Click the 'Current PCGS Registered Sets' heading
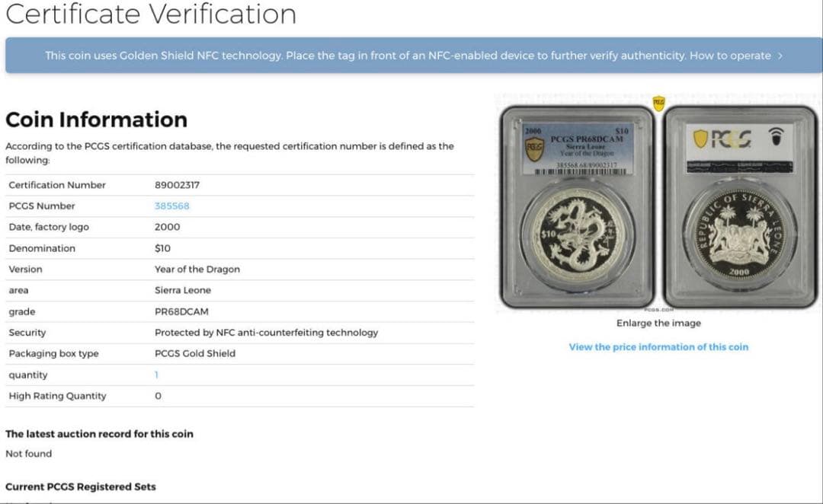 tap(80, 486)
